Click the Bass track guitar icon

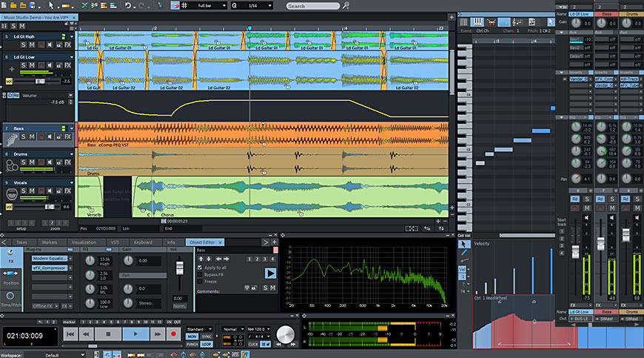12,140
